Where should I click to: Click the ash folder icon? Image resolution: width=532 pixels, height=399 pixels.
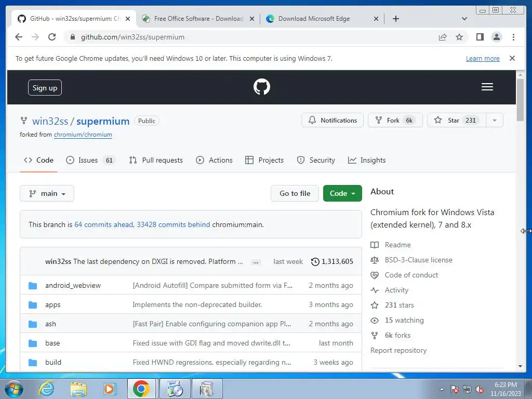tap(33, 324)
